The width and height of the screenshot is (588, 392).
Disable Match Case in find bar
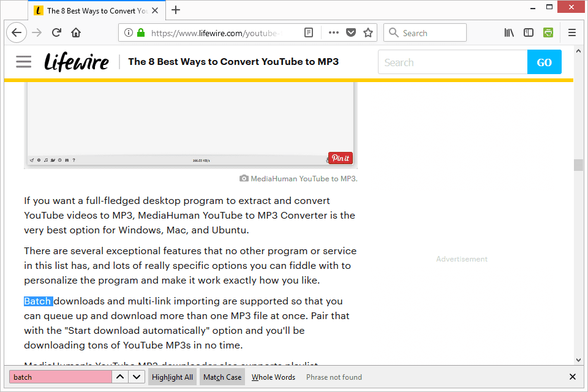point(222,377)
